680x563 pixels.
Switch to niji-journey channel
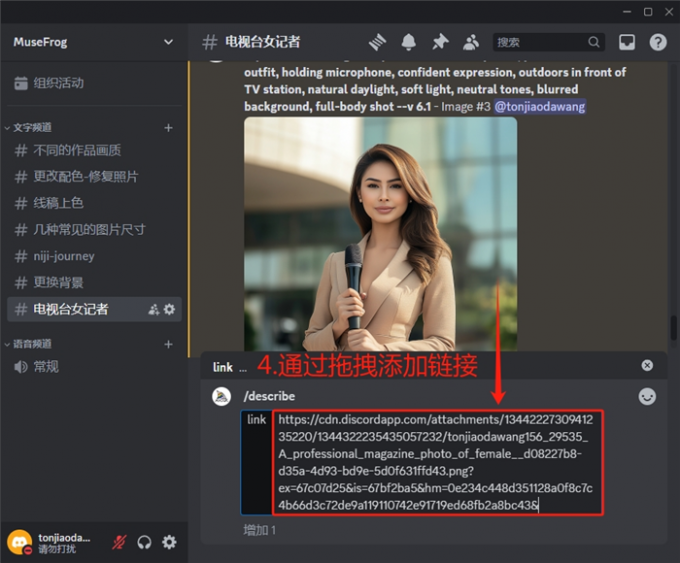pyautogui.click(x=94, y=256)
